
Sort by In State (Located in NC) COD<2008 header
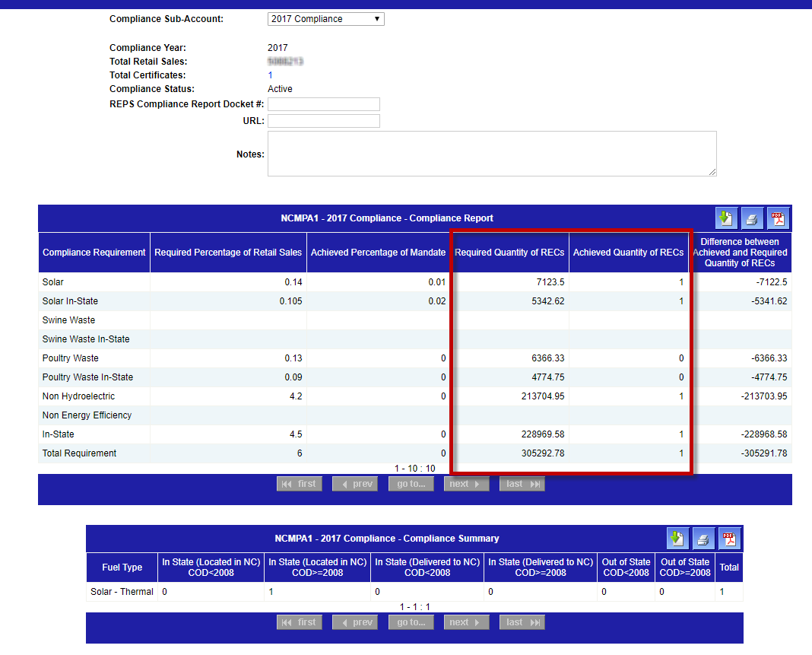[x=211, y=568]
